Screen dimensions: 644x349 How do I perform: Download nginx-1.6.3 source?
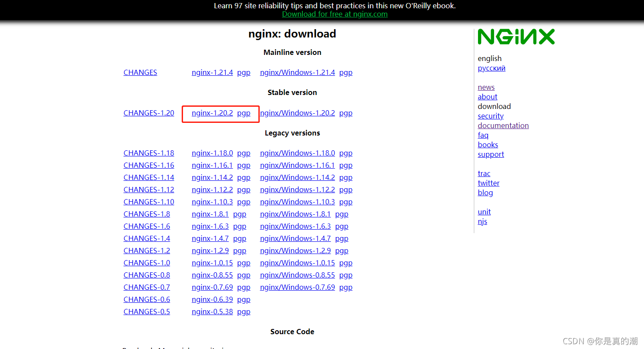(210, 226)
